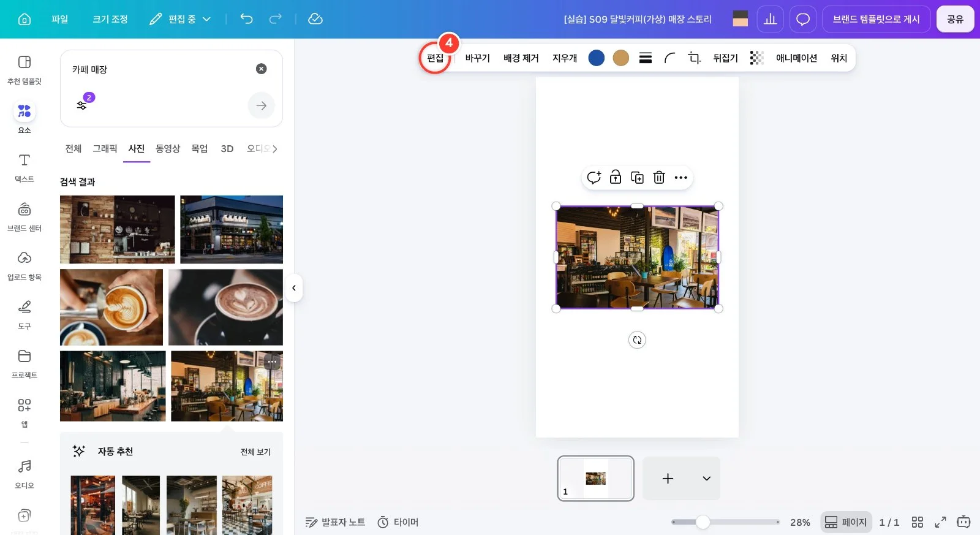The height and width of the screenshot is (535, 980).
Task: Open 업로드 항목 uploads panel
Action: tap(24, 265)
